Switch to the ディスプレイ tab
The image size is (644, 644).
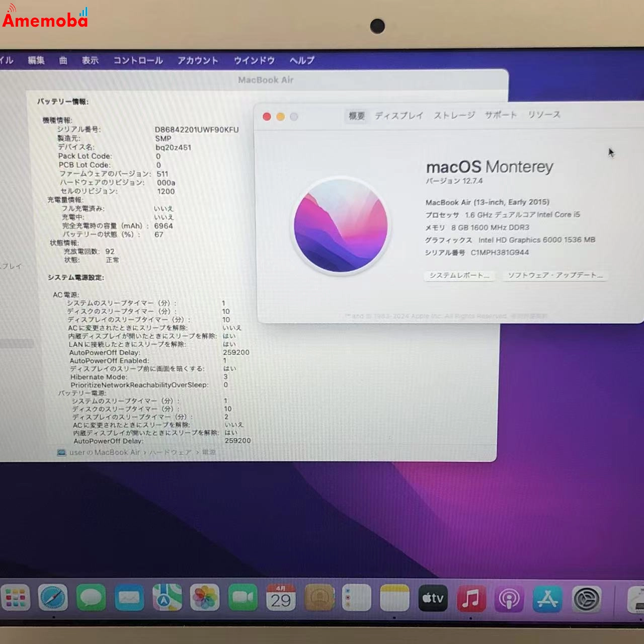pyautogui.click(x=399, y=116)
